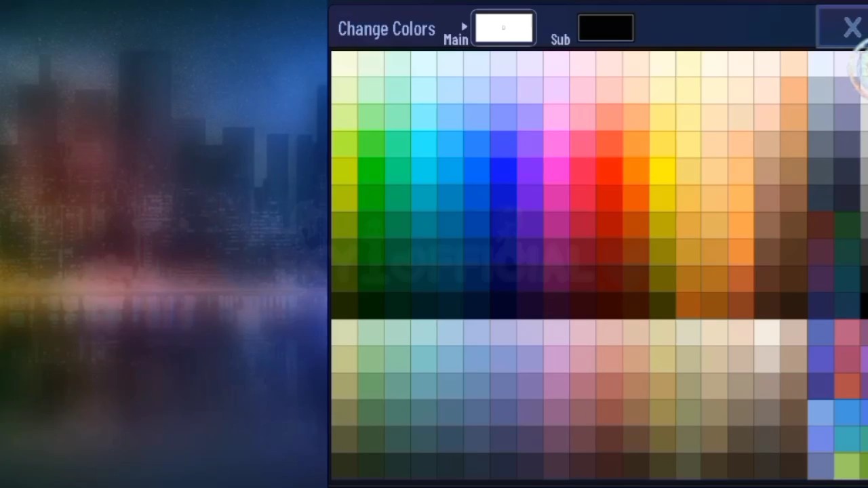Image resolution: width=868 pixels, height=488 pixels.
Task: Pick the brightest pure yellow swatch
Action: (663, 171)
